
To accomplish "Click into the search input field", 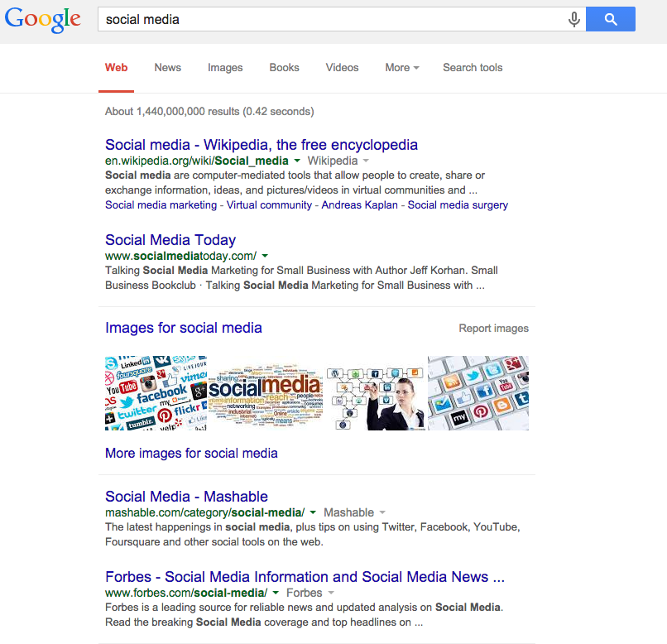I will 332,19.
